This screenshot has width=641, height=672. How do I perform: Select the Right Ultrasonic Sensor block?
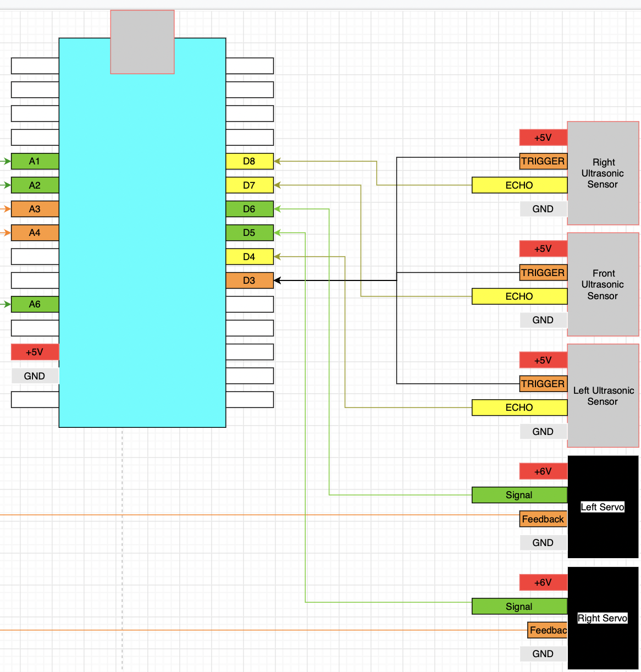603,173
